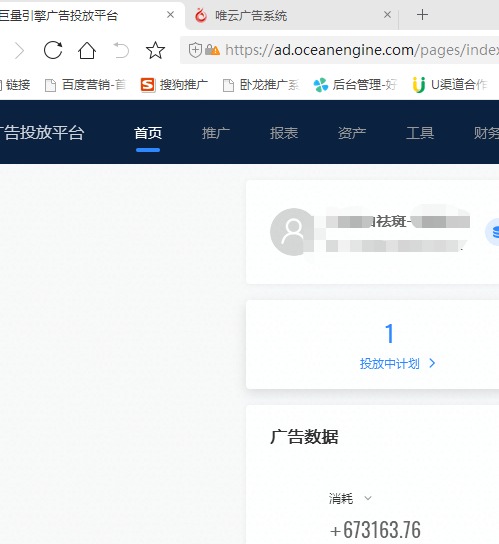499x544 pixels.
Task: Open the 财务 navigation menu
Action: click(487, 133)
